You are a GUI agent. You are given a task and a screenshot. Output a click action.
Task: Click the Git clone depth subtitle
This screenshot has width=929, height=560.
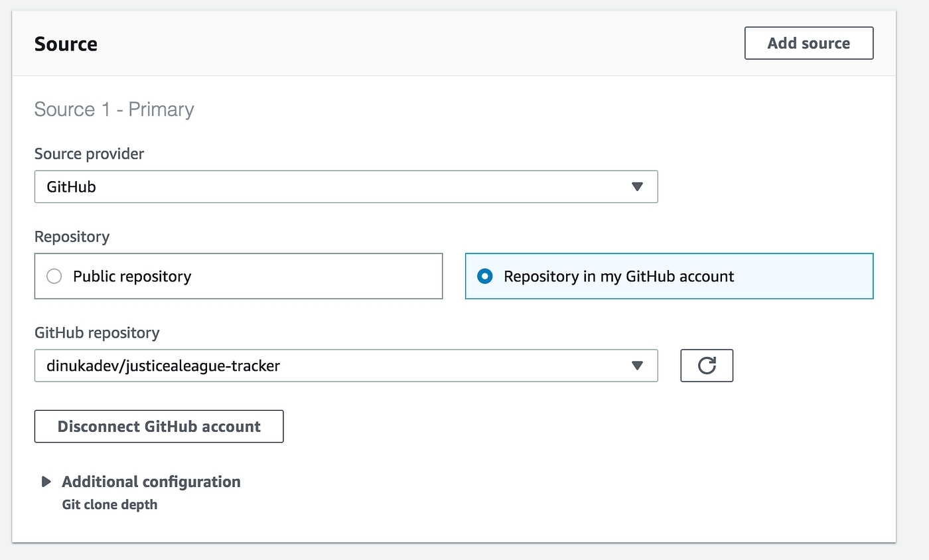tap(109, 504)
